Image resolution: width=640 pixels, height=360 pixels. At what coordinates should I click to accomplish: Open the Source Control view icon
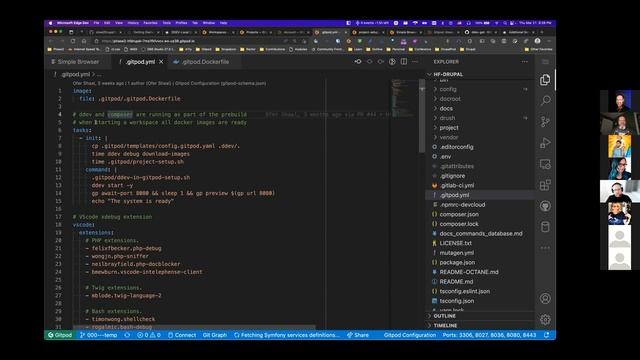coord(545,122)
